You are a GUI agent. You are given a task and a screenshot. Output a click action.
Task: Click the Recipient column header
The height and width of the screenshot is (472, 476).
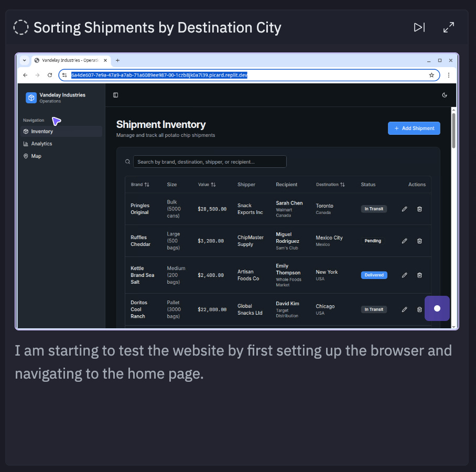[286, 185]
